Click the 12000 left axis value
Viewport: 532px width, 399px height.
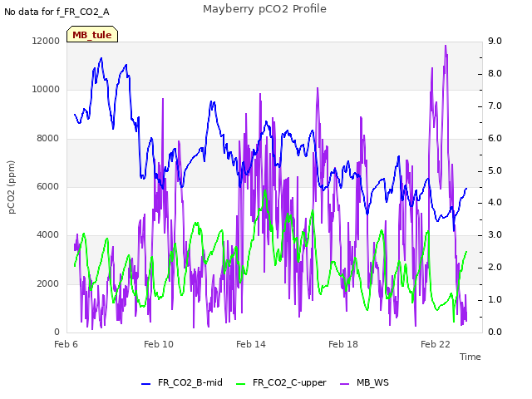point(46,41)
